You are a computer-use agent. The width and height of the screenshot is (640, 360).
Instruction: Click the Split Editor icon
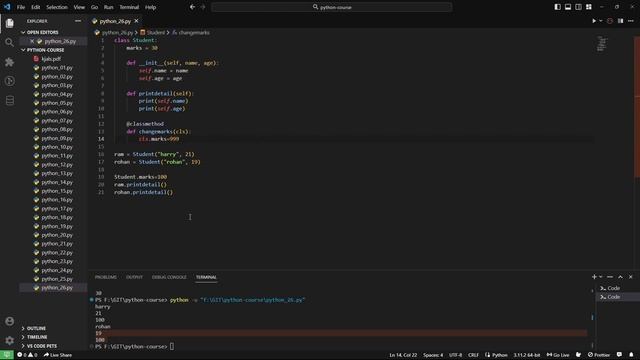click(620, 21)
